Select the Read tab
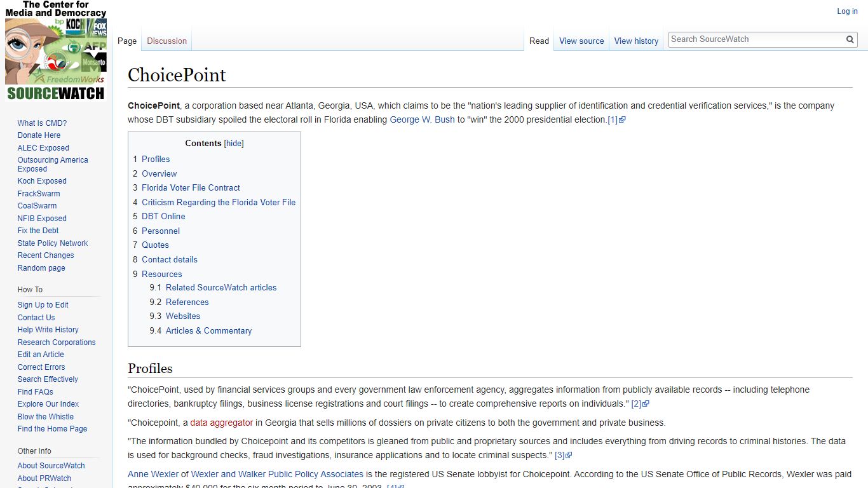868x488 pixels. click(539, 41)
